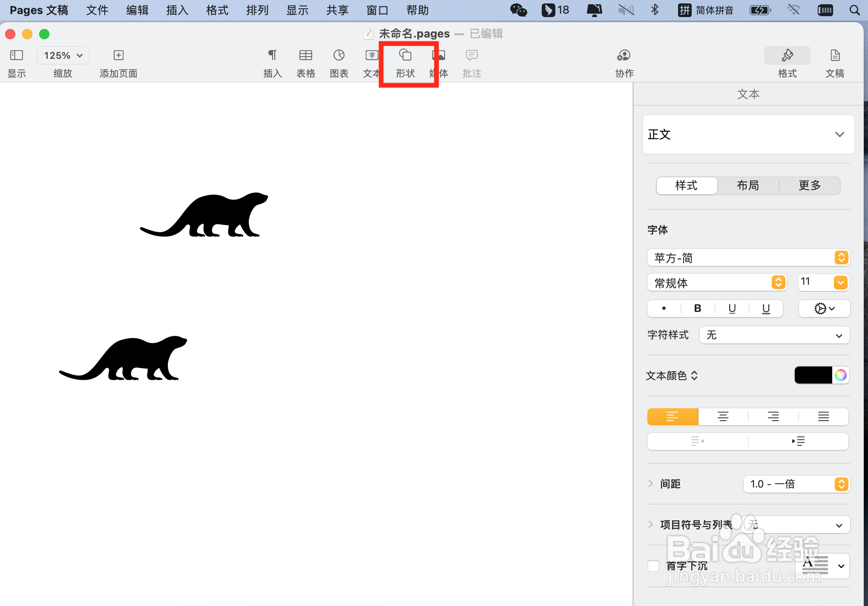Enable the drop cap (首字下沉) checkbox
This screenshot has width=868, height=606.
(653, 566)
